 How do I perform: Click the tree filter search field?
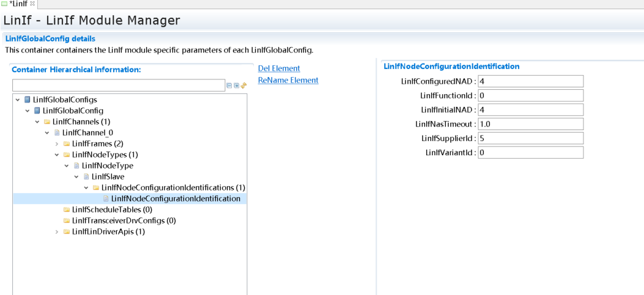tap(119, 86)
